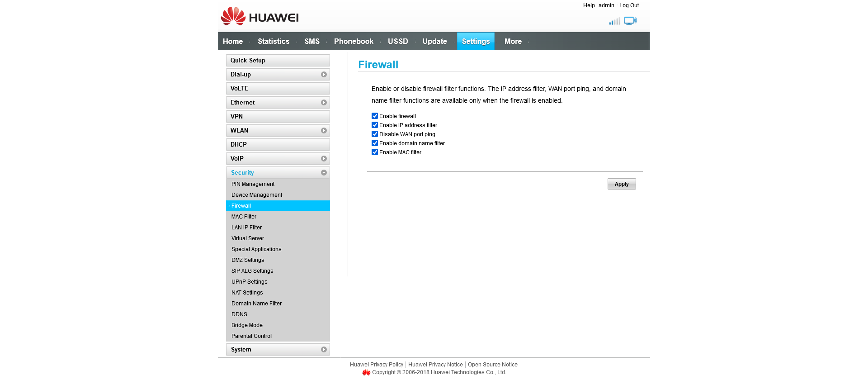The height and width of the screenshot is (380, 868).
Task: Open the Open Source Notice link
Action: (x=493, y=365)
